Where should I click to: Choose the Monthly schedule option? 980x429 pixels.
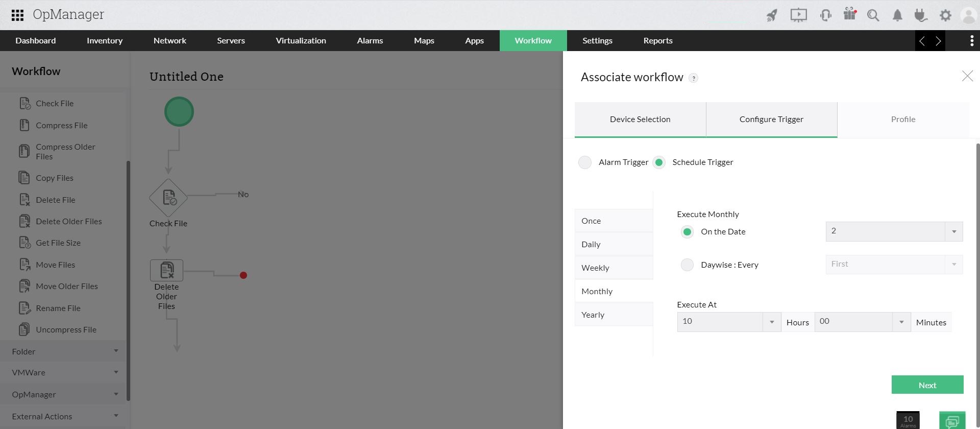614,291
